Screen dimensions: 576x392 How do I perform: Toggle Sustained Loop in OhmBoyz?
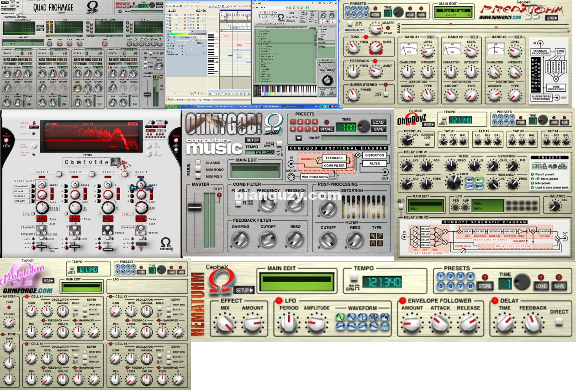pyautogui.click(x=427, y=142)
